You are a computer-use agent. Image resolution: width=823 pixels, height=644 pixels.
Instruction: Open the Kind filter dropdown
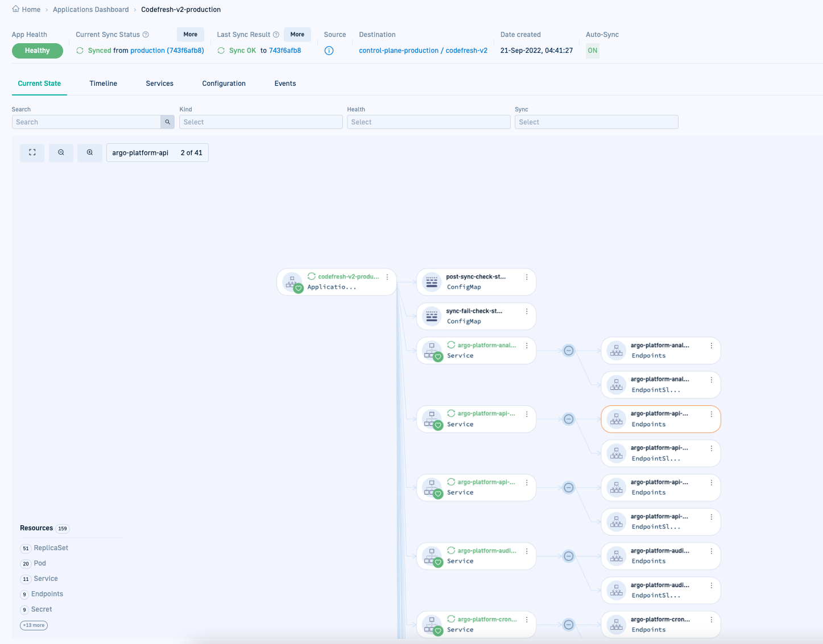pyautogui.click(x=261, y=122)
